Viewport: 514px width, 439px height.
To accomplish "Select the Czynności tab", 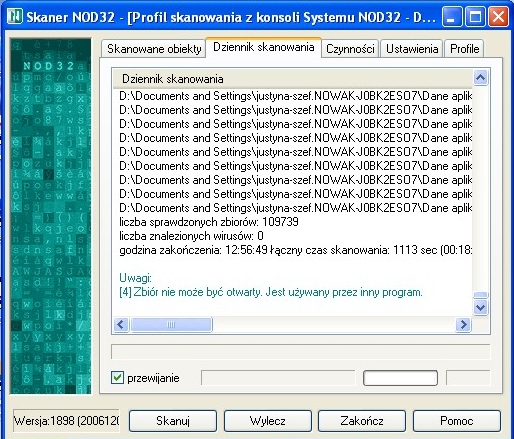I will [350, 49].
